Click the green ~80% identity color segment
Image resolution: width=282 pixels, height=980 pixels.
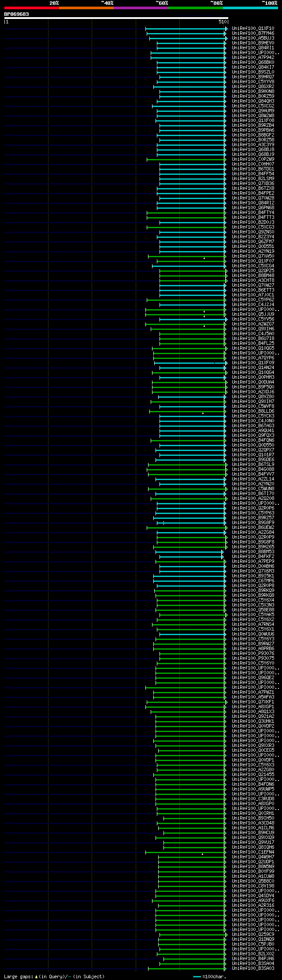(x=195, y=8)
